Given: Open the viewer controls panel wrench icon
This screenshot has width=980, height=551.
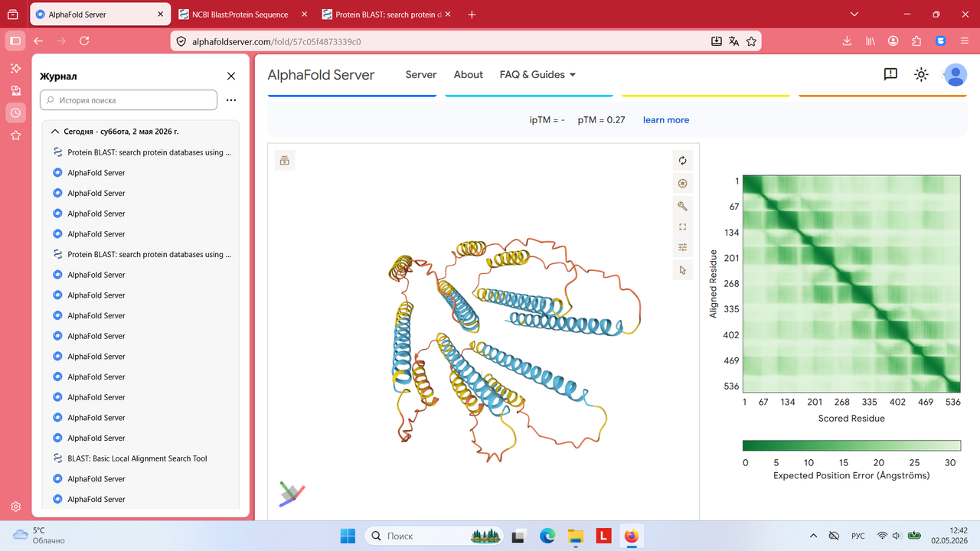Looking at the screenshot, I should coord(683,206).
